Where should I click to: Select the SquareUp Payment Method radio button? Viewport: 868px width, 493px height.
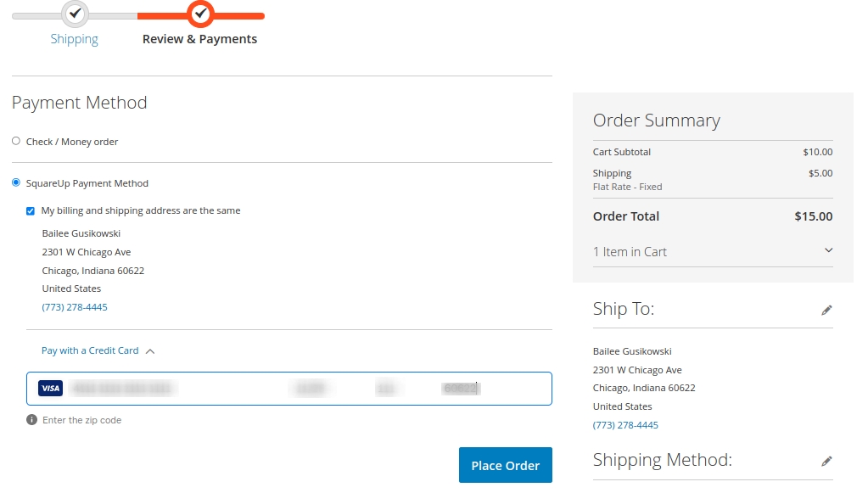click(x=16, y=182)
